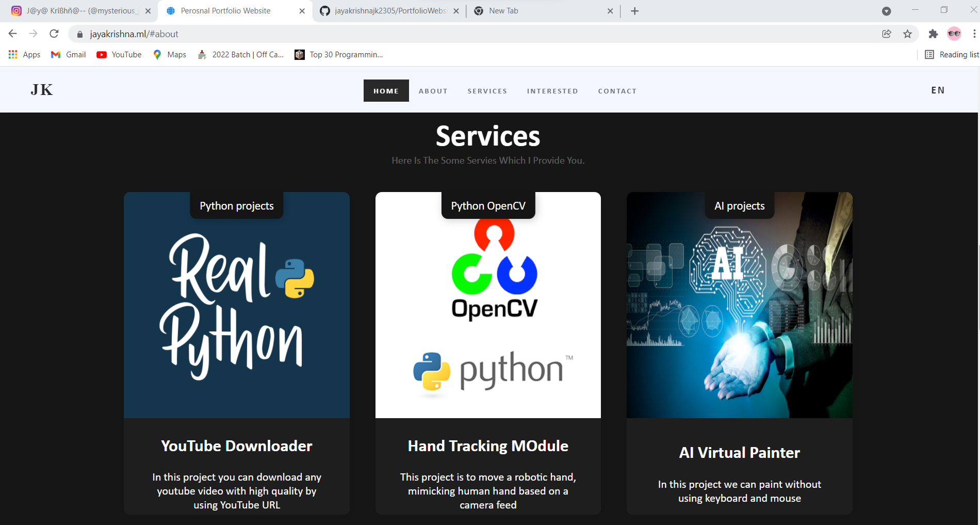Image resolution: width=980 pixels, height=525 pixels.
Task: Bookmark this page with the star icon
Action: [908, 34]
